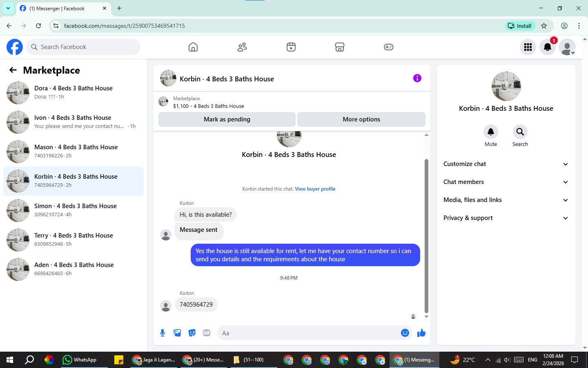
Task: Open the Windows Start menu
Action: [x=10, y=360]
